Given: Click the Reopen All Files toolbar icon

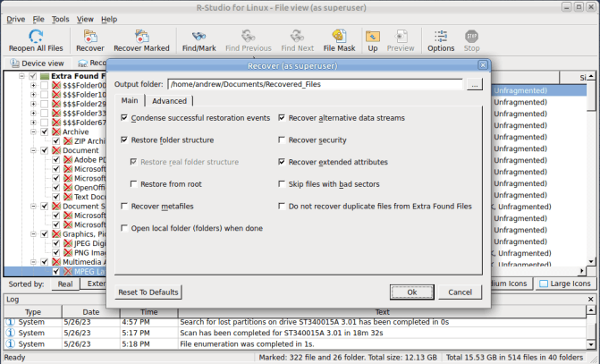Looking at the screenshot, I should [x=36, y=37].
